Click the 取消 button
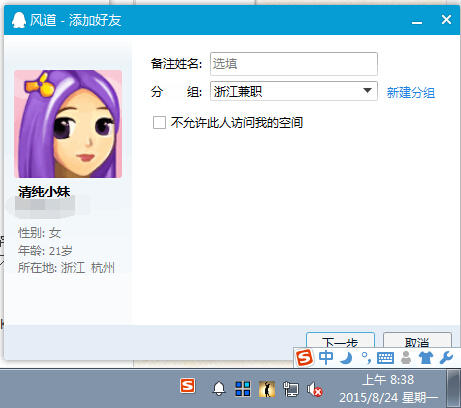 [x=417, y=341]
